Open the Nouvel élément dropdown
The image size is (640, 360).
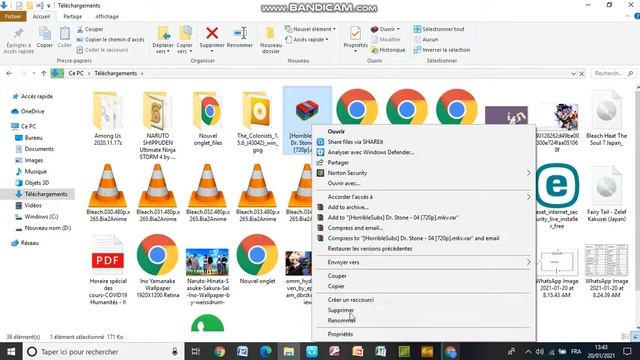click(310, 29)
